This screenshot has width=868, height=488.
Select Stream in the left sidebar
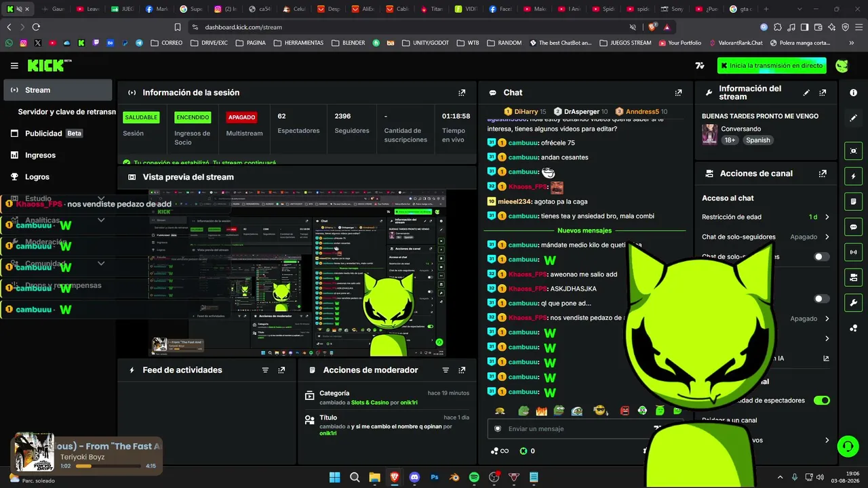[58, 90]
